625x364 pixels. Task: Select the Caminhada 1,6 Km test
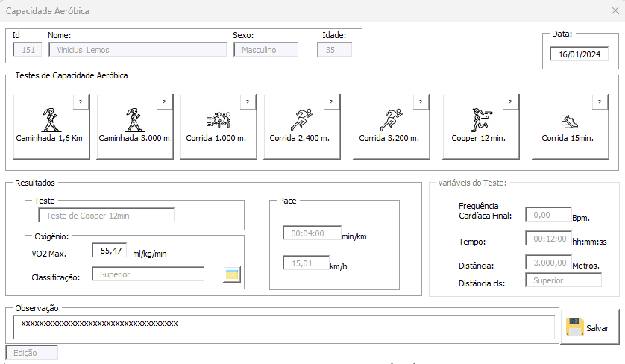click(x=51, y=127)
